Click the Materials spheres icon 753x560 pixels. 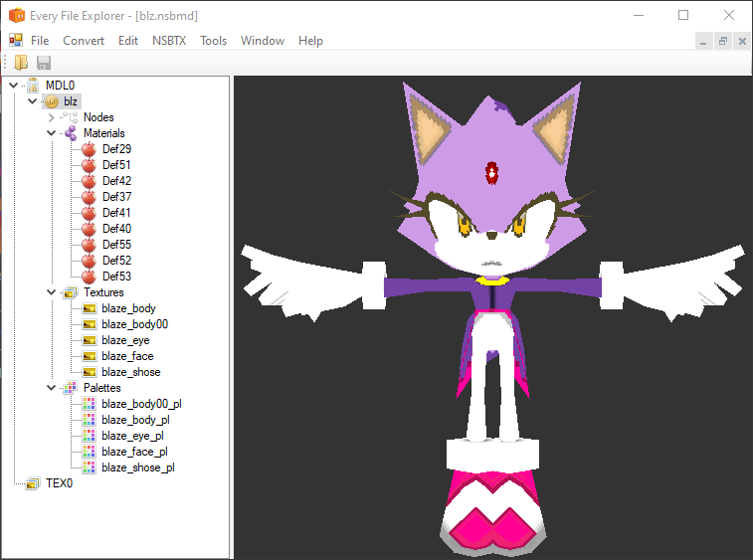(71, 133)
